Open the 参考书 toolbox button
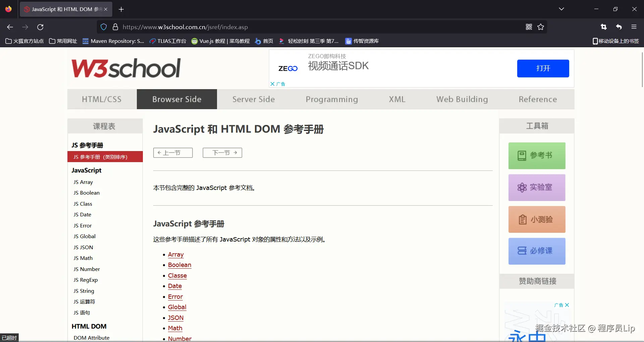This screenshot has width=644, height=342. pyautogui.click(x=537, y=156)
